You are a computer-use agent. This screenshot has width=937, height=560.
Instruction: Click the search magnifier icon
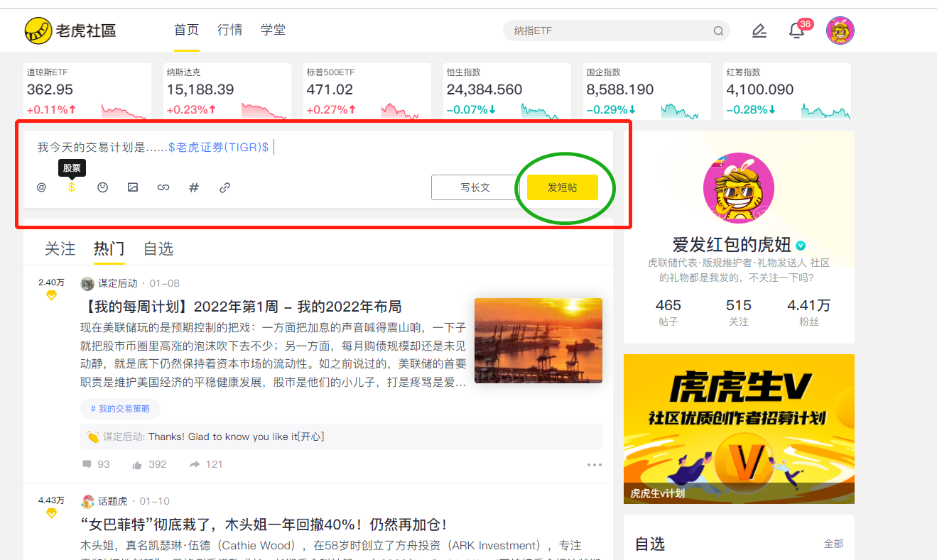coord(718,31)
